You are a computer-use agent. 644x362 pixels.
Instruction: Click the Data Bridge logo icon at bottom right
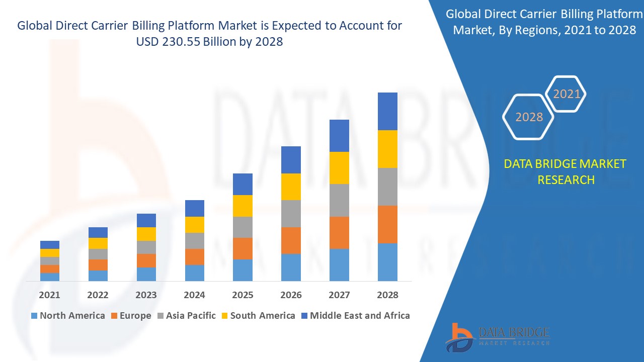click(459, 337)
